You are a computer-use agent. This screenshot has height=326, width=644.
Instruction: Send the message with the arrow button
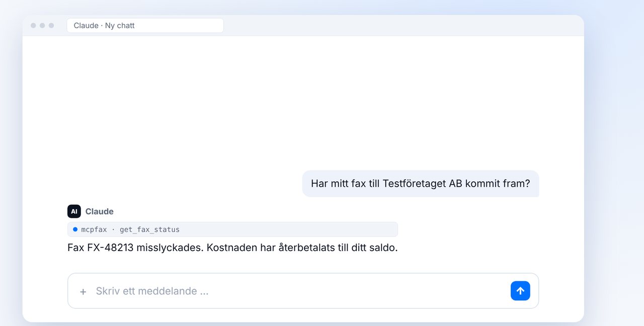(520, 291)
